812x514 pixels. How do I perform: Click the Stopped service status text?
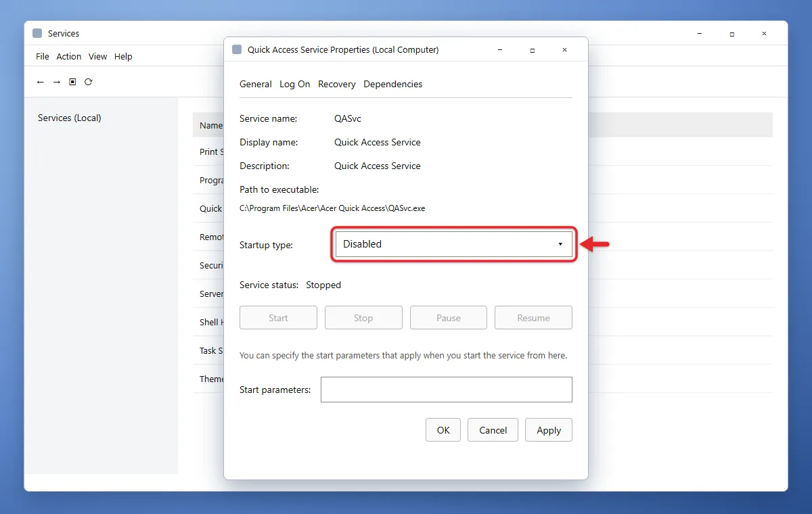click(323, 285)
